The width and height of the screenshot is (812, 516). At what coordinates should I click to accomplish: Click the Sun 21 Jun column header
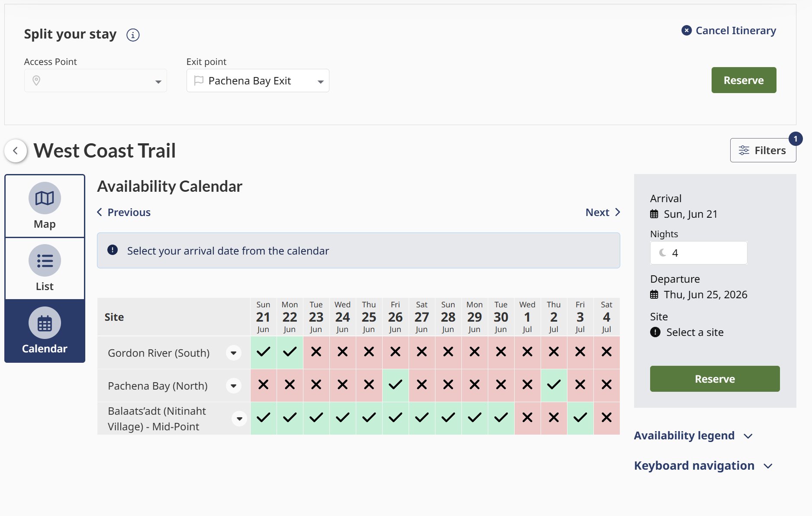[x=263, y=317]
